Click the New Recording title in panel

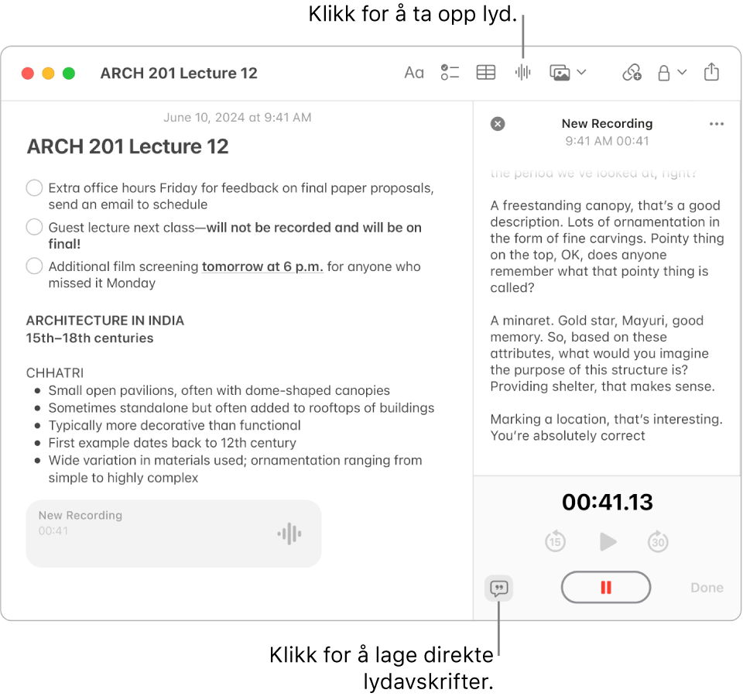(x=607, y=124)
